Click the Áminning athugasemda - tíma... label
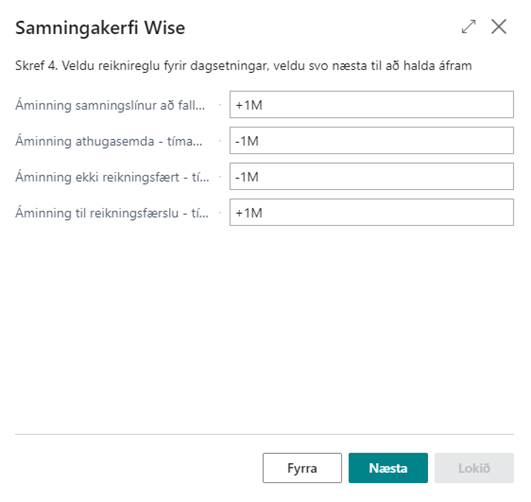The width and height of the screenshot is (531, 502). [109, 141]
